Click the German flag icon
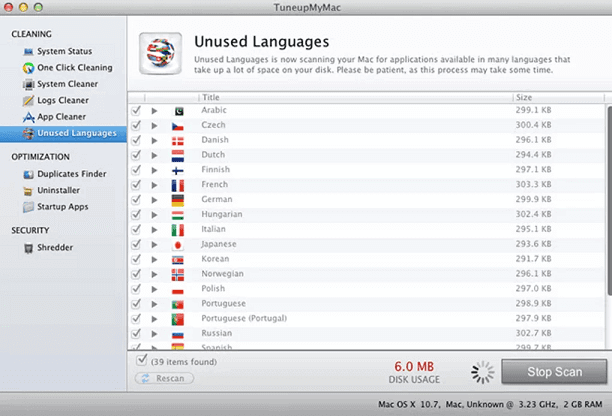Image resolution: width=612 pixels, height=416 pixels. click(178, 201)
